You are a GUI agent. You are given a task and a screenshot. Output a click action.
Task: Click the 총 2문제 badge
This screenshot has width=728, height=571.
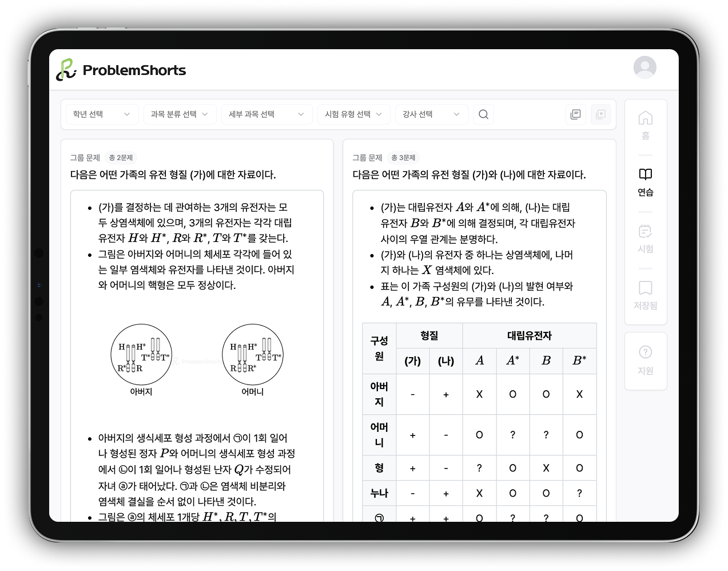point(121,158)
